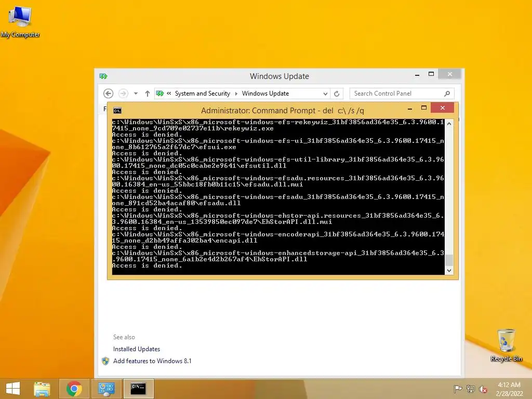Open the Windows Start button
Viewport: 532px width, 399px height.
point(13,389)
